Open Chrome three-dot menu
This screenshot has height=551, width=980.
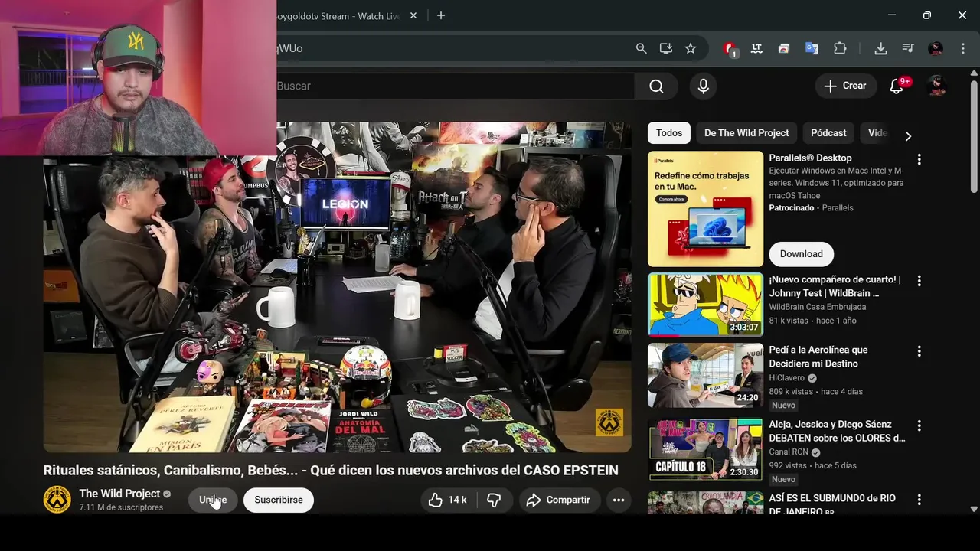coord(962,48)
